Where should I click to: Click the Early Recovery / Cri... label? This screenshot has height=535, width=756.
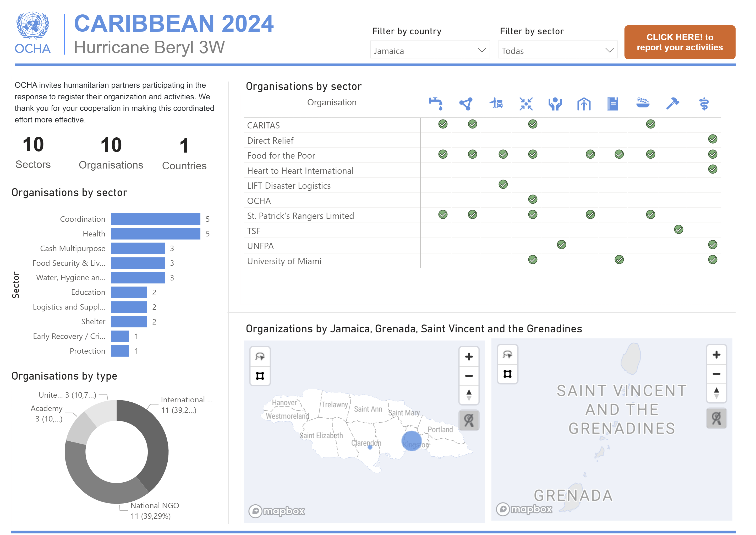[69, 336]
